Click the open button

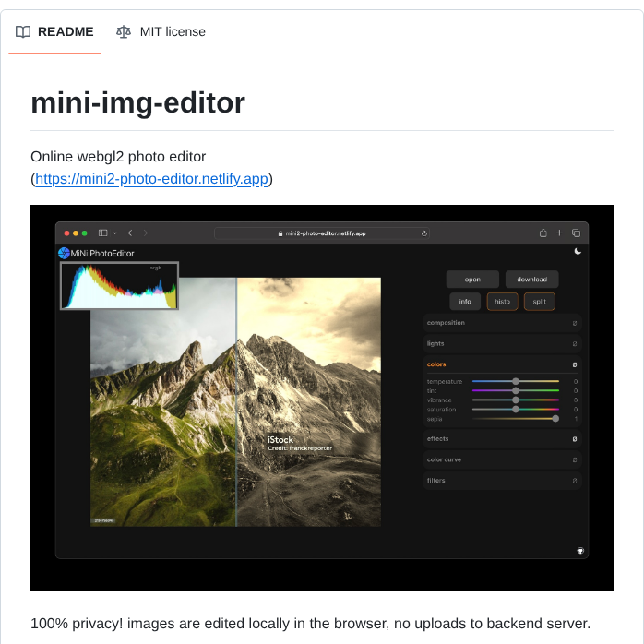(x=472, y=280)
